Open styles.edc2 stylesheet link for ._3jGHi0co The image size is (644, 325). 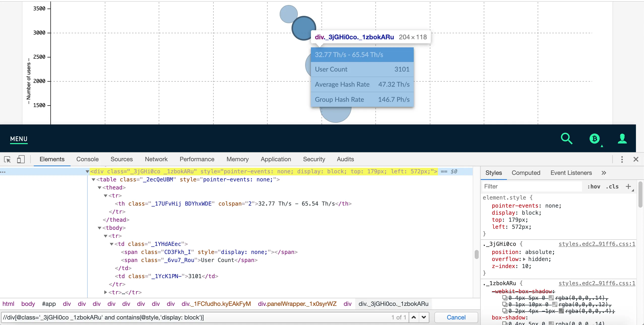point(597,244)
